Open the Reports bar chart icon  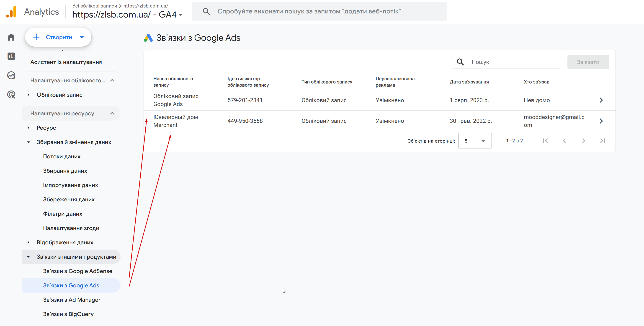point(11,56)
